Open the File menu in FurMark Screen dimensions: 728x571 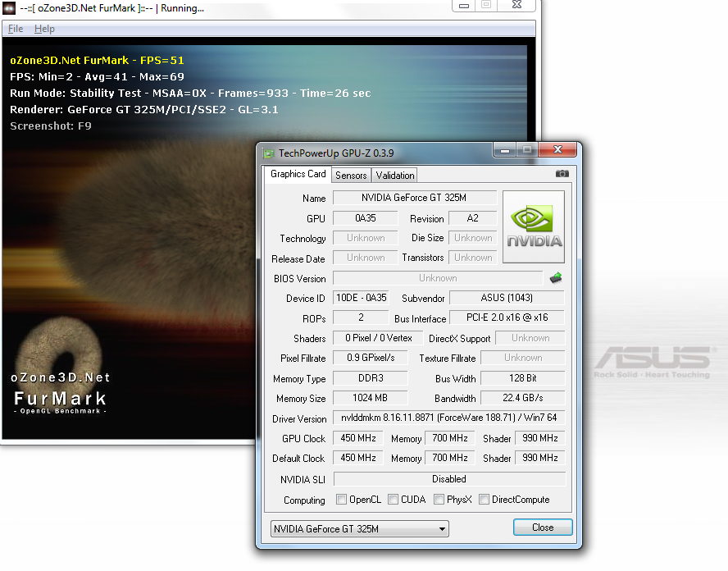(16, 29)
